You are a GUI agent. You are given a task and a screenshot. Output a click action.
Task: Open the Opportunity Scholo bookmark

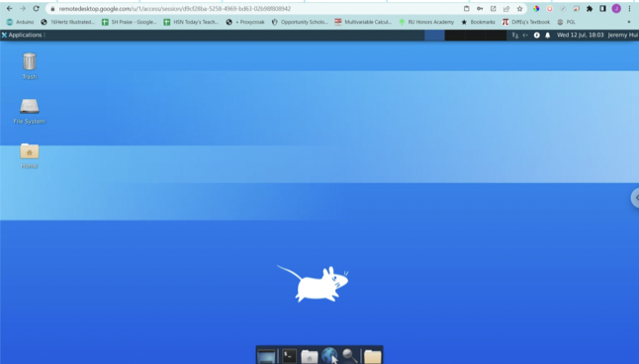click(300, 22)
